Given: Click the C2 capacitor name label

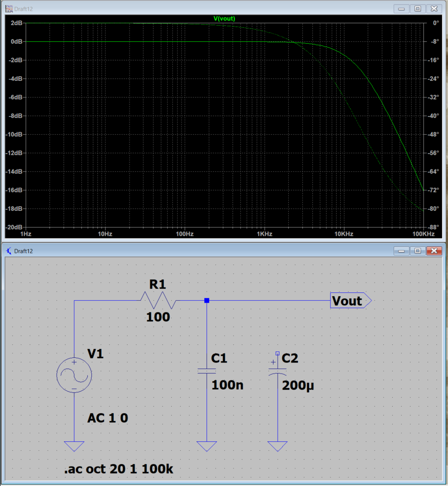Looking at the screenshot, I should tap(290, 358).
